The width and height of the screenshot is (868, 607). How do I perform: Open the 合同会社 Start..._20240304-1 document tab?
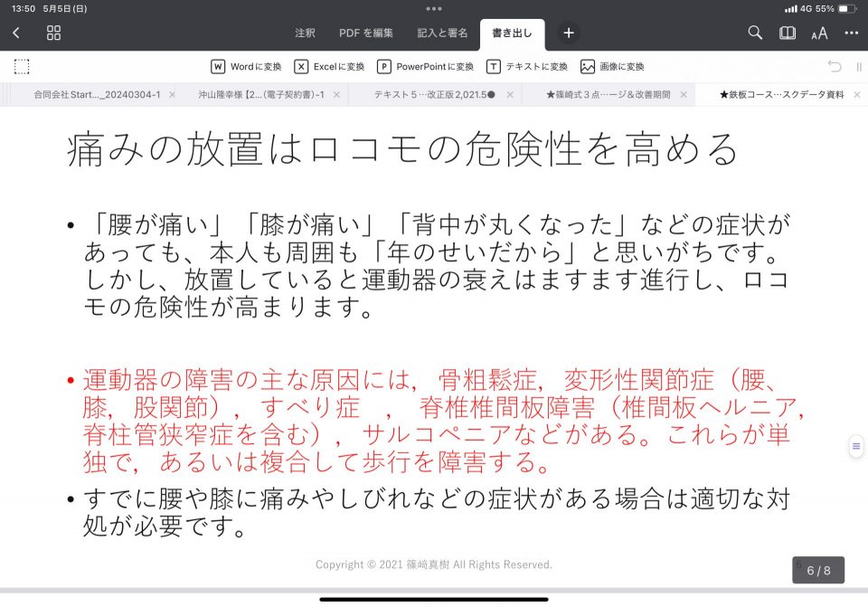point(97,95)
